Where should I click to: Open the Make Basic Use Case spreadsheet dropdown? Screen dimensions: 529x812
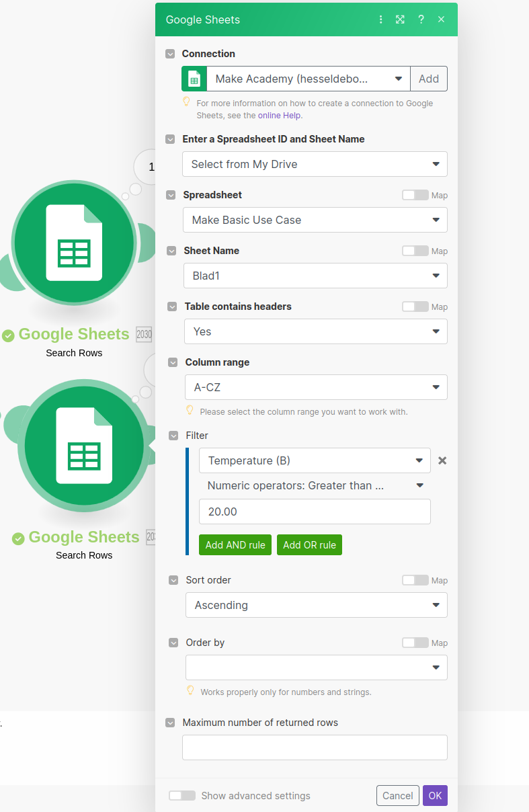coord(315,220)
